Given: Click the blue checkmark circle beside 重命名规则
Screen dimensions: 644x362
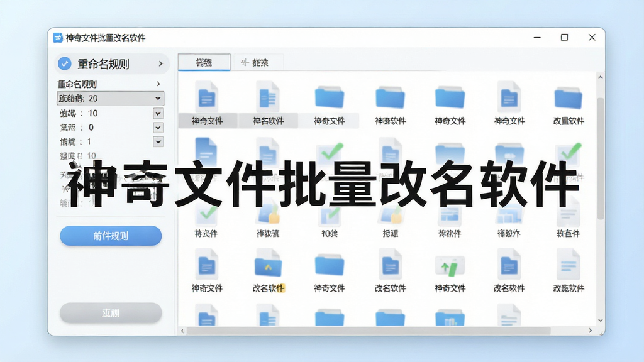Looking at the screenshot, I should (x=65, y=63).
